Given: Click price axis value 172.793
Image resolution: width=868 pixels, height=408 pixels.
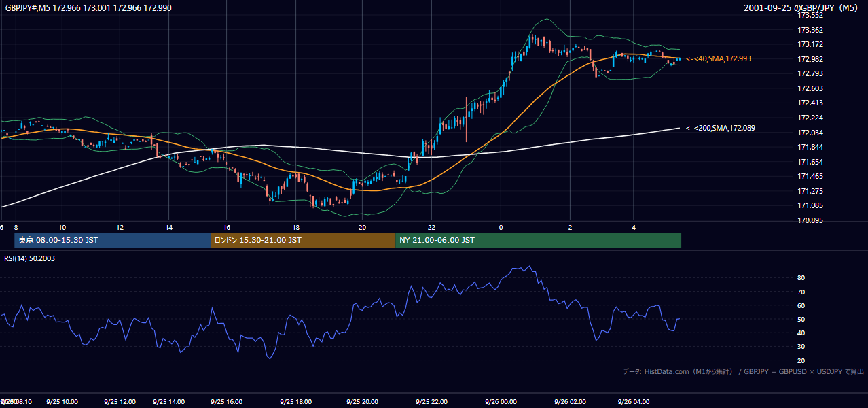Looking at the screenshot, I should click(x=810, y=73).
